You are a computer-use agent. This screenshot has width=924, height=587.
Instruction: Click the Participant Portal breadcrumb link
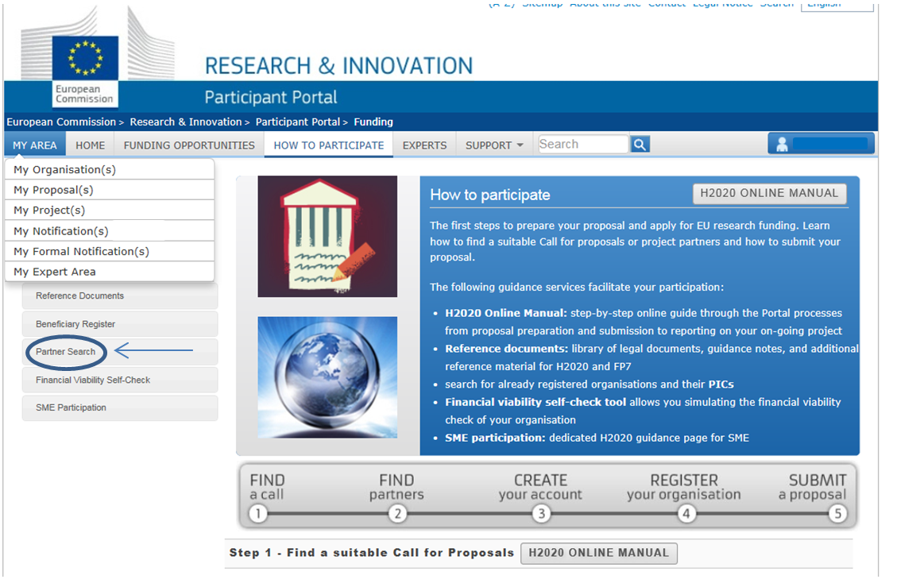(x=298, y=122)
